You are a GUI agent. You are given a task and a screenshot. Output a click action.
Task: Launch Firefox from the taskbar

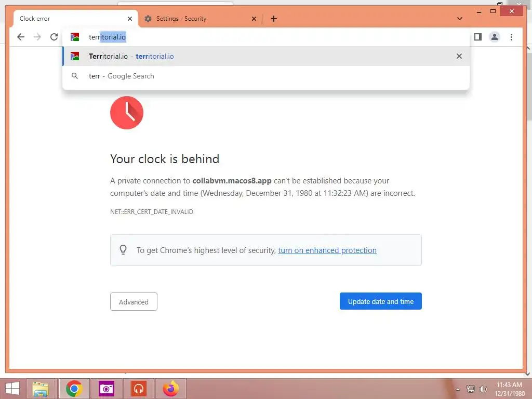170,389
